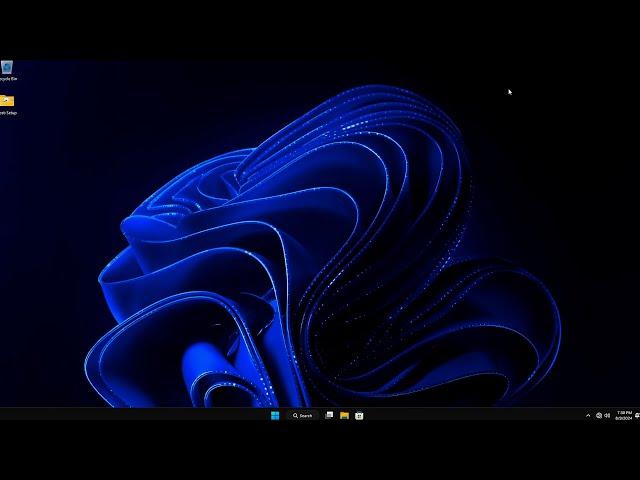Open Task View from the taskbar
Viewport: 640px width, 480px height.
pos(329,415)
